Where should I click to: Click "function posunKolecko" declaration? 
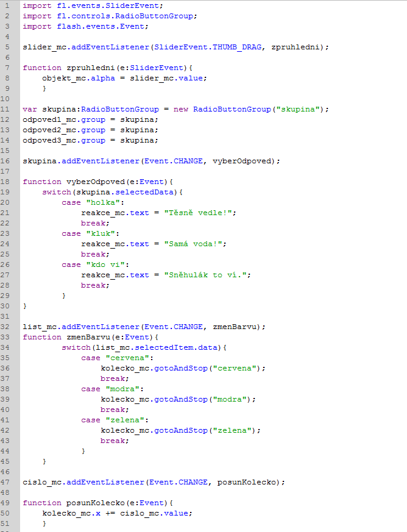coord(74,503)
